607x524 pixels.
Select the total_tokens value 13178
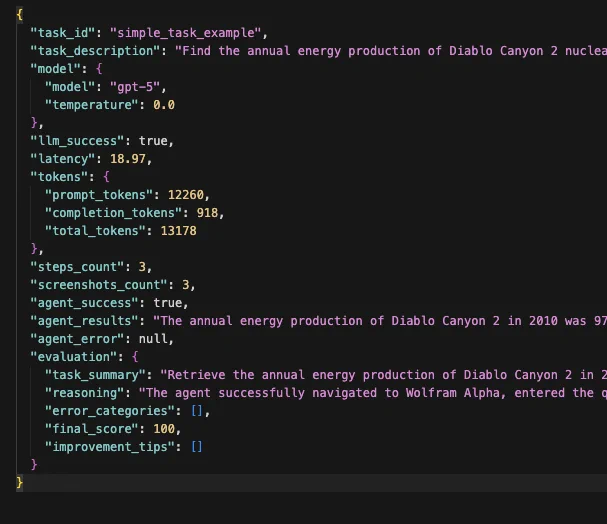(178, 231)
